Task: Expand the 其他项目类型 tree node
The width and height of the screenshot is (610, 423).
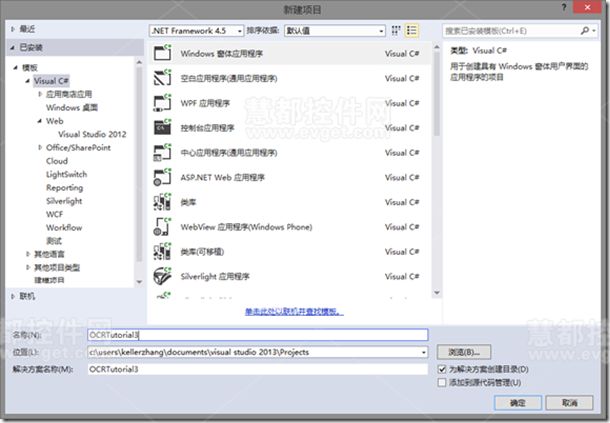Action: tap(28, 267)
